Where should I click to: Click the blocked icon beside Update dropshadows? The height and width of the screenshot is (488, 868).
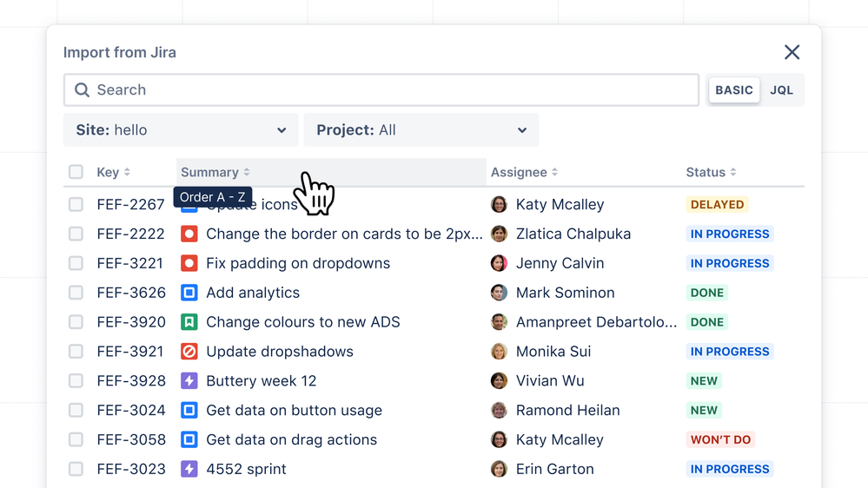click(x=189, y=352)
